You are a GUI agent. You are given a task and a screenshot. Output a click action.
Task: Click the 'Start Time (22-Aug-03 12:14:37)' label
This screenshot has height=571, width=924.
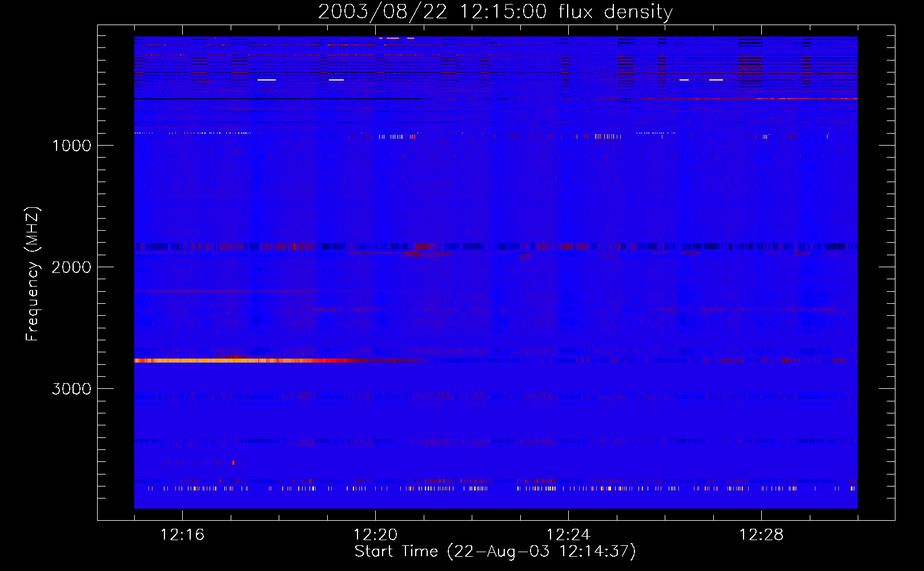pos(495,552)
